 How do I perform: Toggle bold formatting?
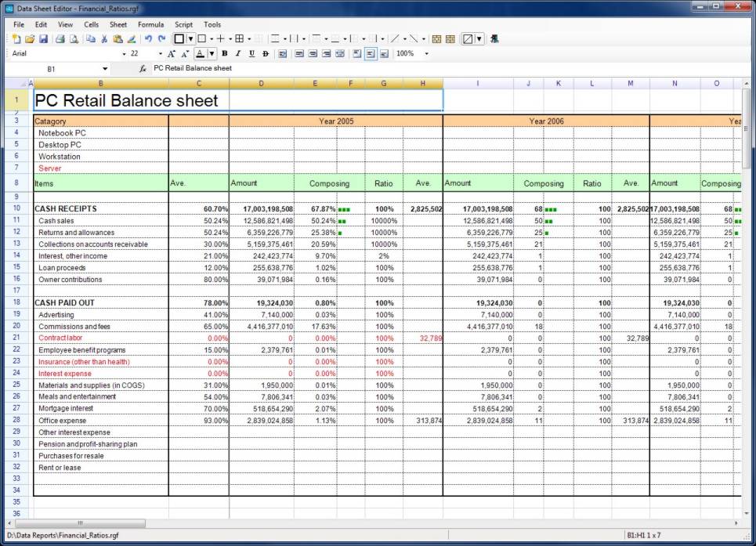224,54
